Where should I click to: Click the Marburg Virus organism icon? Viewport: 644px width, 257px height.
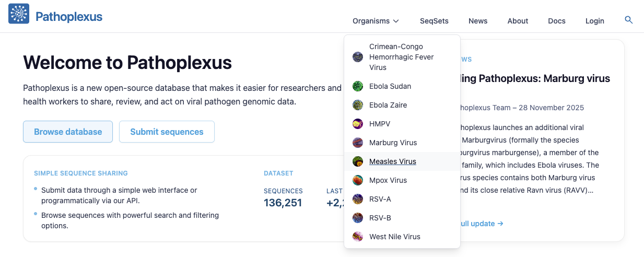pos(358,143)
